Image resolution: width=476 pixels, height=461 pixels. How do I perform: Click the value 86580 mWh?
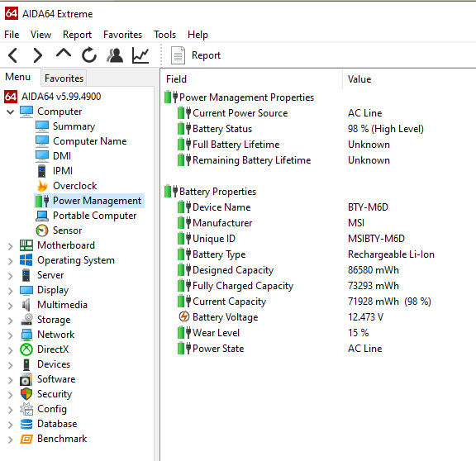click(x=374, y=270)
